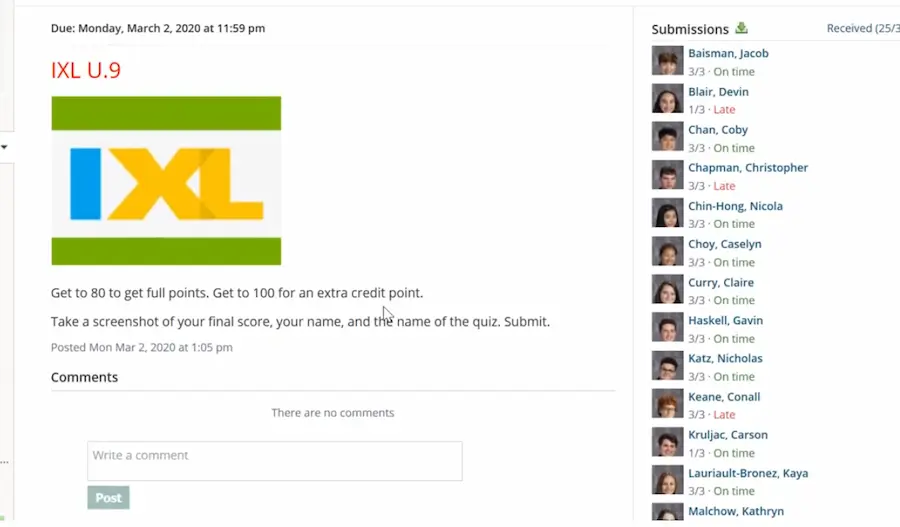Open Nicola Chin-Hong's avatar
Image resolution: width=900 pixels, height=527 pixels.
667,213
